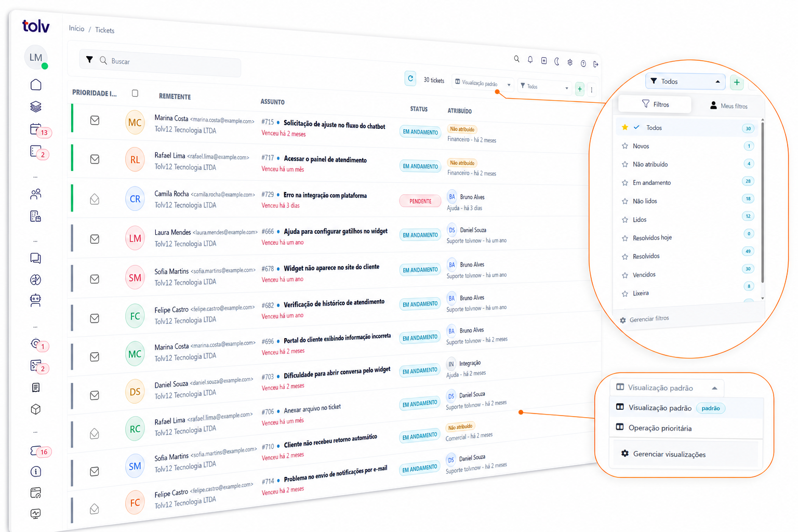The height and width of the screenshot is (532, 798).
Task: Tick the select-all checkbox in header
Action: [x=135, y=94]
